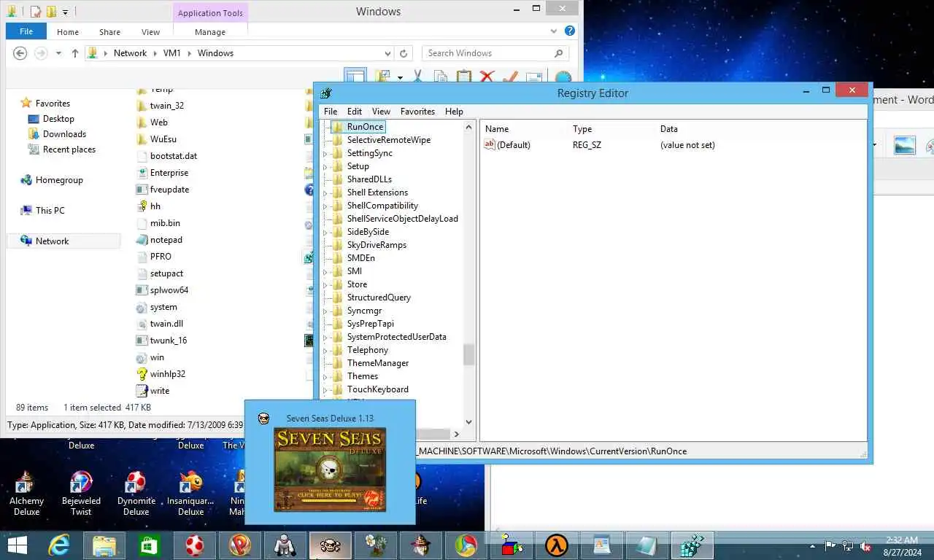The image size is (934, 560).
Task: Click Seven Seas Deluxe preview thumbnail
Action: (x=330, y=469)
